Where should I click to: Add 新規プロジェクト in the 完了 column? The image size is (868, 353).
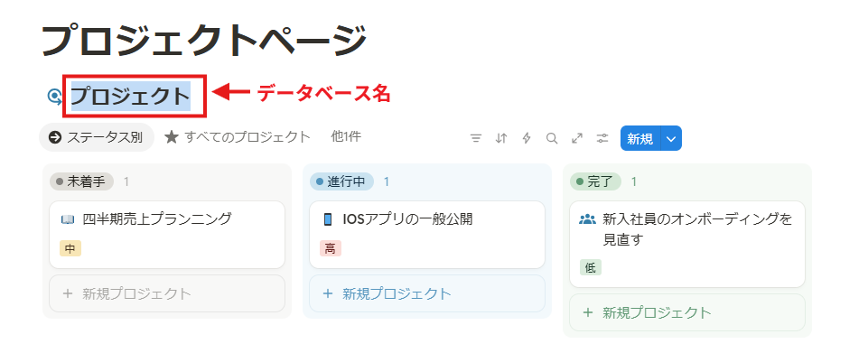point(687,312)
